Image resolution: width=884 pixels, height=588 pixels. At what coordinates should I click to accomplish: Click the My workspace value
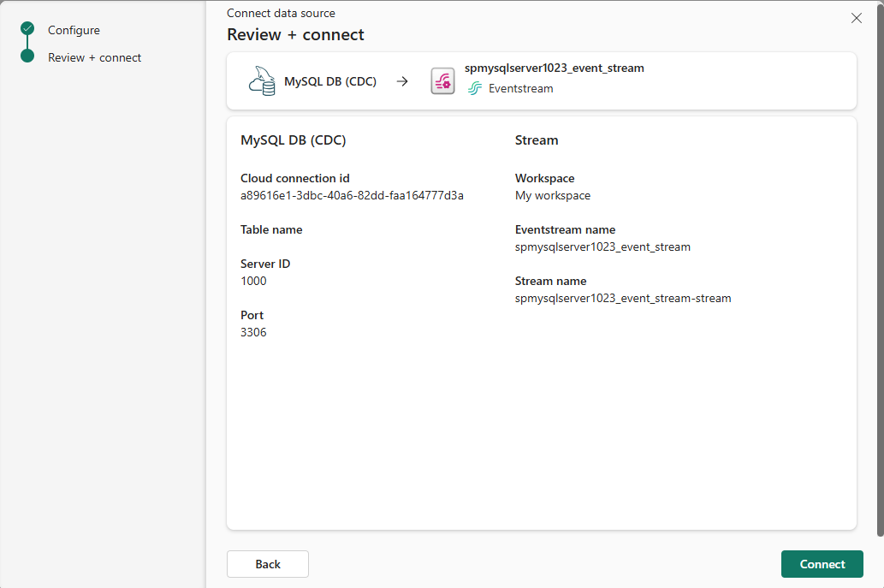tap(552, 195)
